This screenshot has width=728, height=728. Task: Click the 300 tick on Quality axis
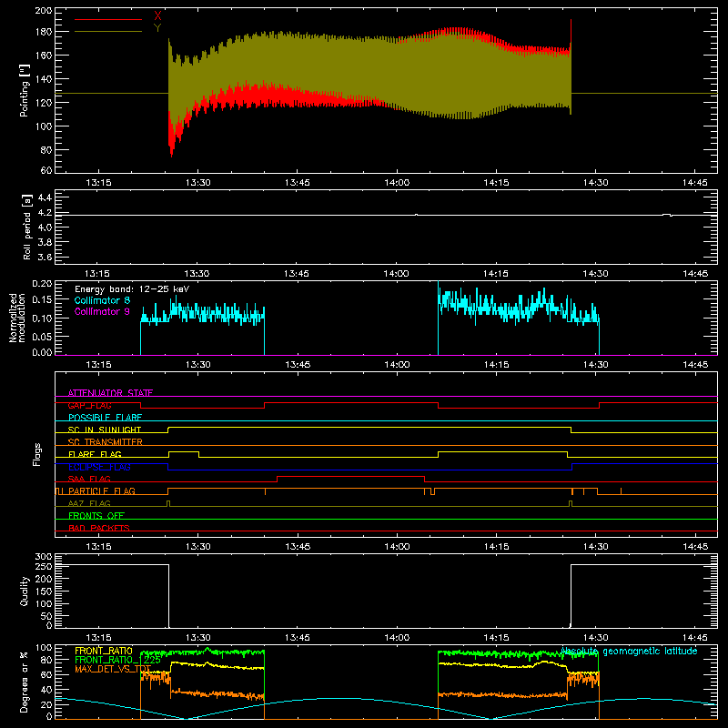point(44,557)
